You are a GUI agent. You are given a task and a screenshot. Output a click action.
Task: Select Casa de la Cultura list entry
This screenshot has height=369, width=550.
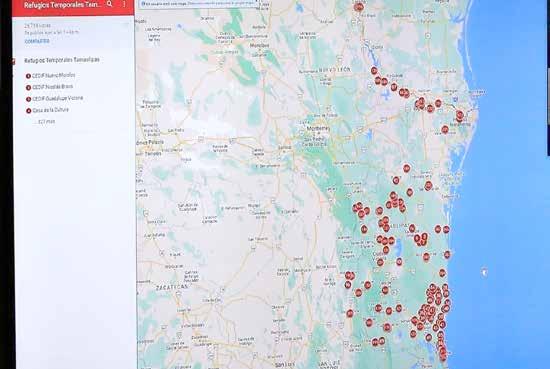point(51,110)
